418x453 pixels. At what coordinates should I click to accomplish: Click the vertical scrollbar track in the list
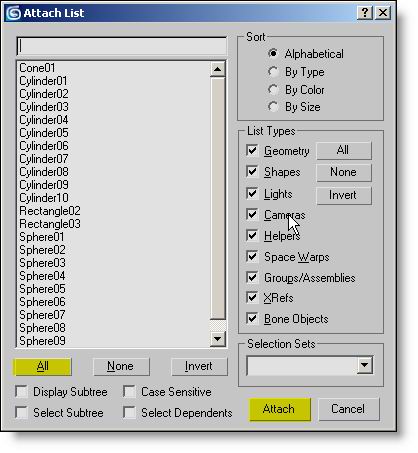point(218,198)
